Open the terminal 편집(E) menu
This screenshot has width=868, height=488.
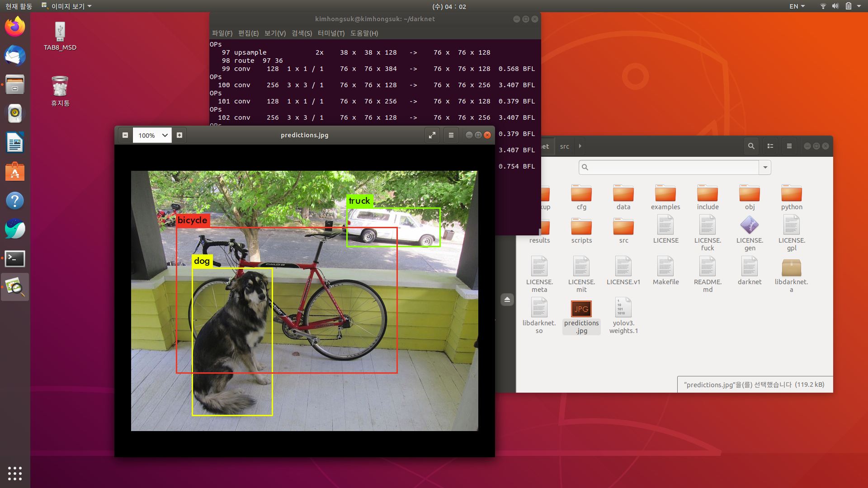pos(248,33)
